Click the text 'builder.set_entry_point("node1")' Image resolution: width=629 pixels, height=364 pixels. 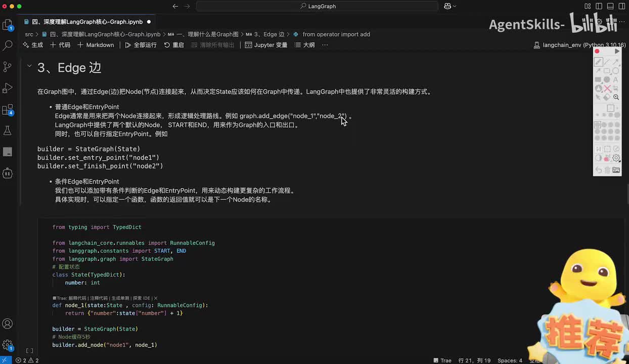(x=98, y=157)
